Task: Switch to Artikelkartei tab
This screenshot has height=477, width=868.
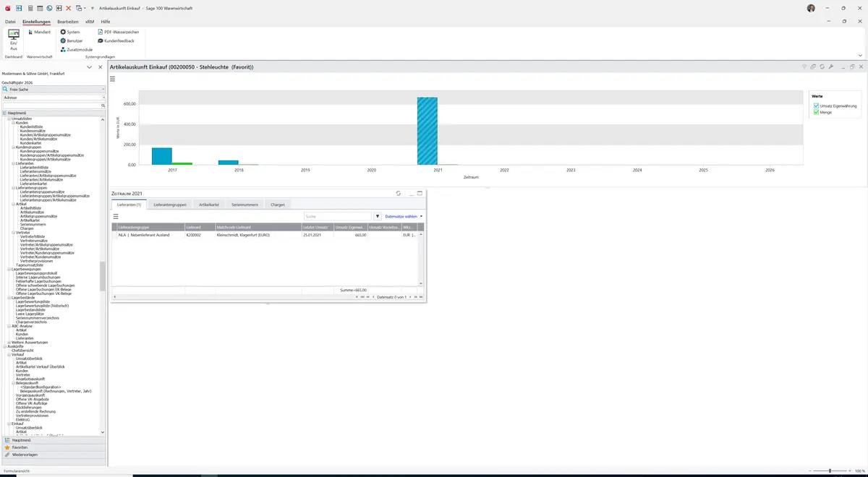Action: pos(209,205)
